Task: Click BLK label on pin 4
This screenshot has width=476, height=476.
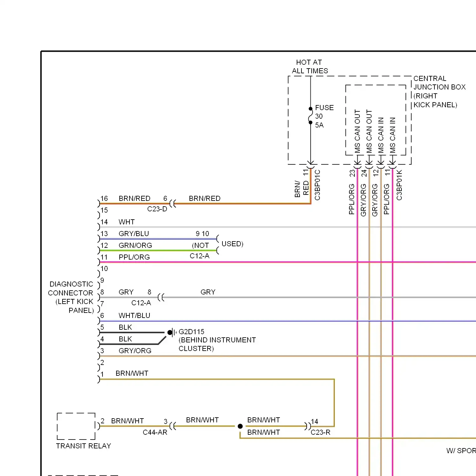Action: tap(125, 339)
